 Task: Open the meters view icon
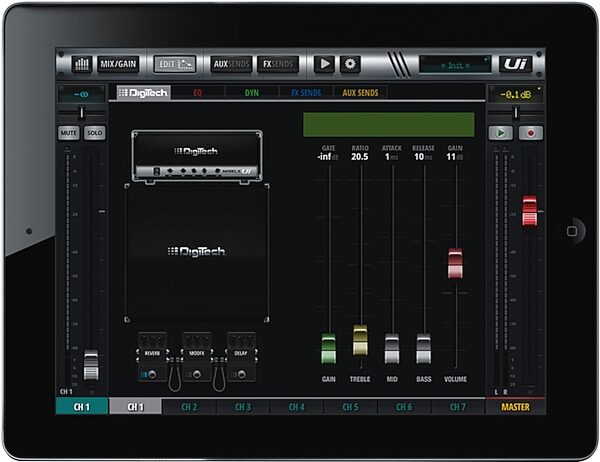[x=82, y=64]
